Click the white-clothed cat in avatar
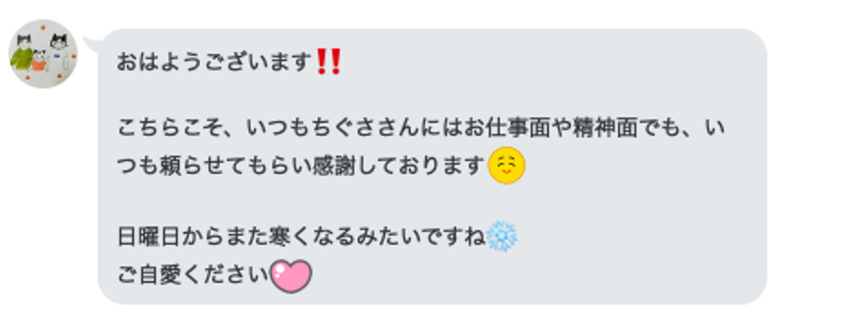 point(59,51)
